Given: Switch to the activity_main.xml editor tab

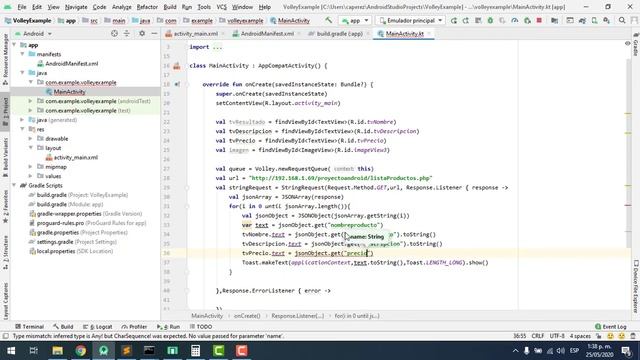Looking at the screenshot, I should click(x=195, y=33).
